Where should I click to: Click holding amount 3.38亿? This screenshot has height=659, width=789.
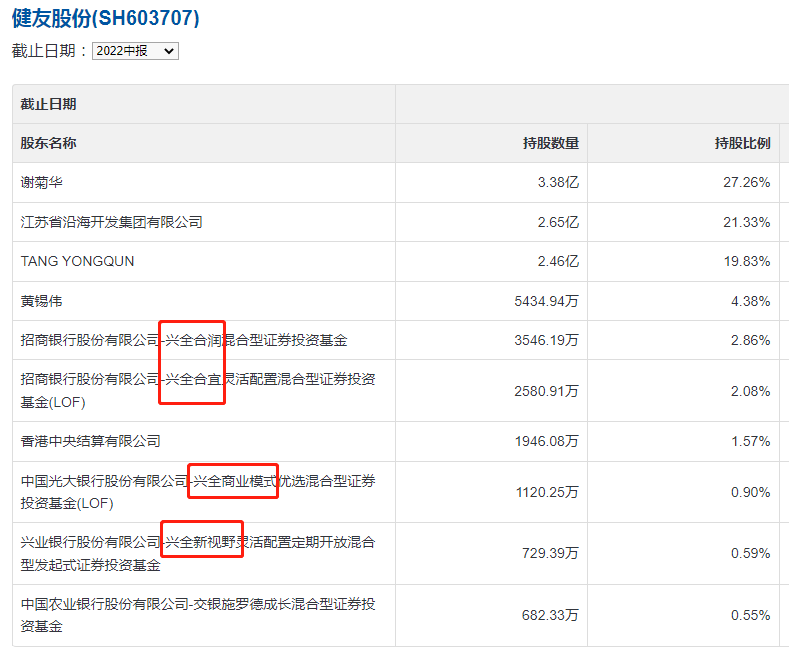click(x=558, y=182)
